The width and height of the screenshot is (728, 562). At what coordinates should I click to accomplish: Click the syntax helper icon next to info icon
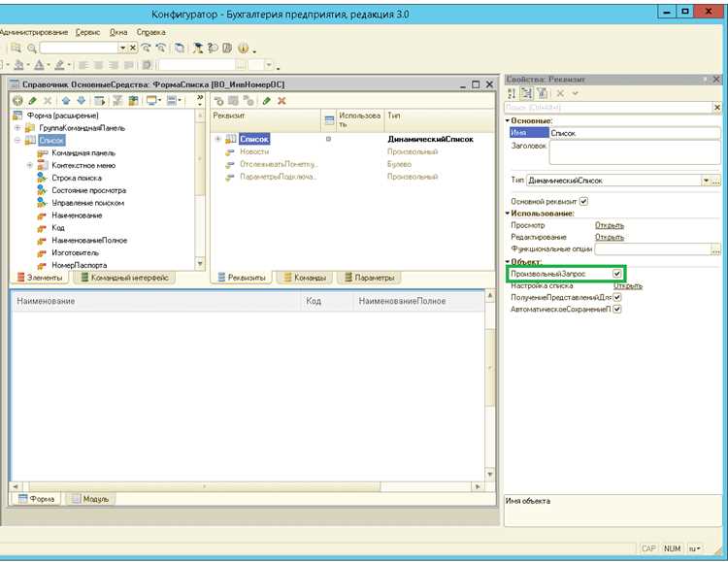[227, 48]
